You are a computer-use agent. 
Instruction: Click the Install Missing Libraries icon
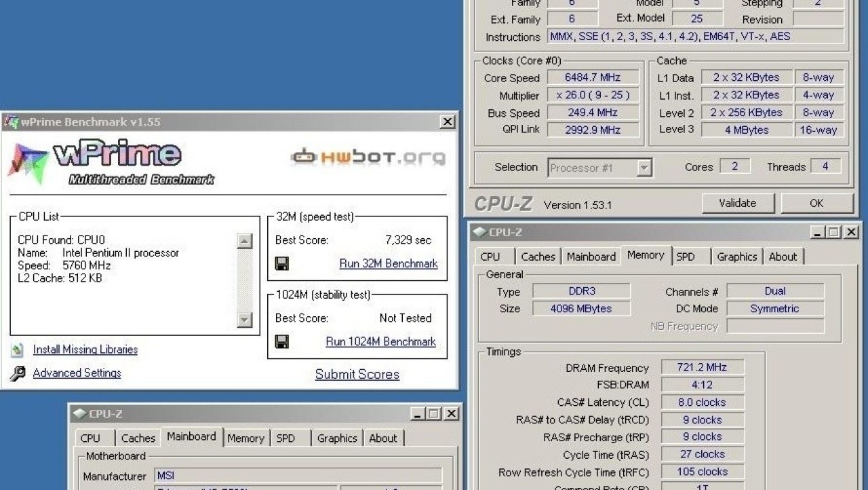click(x=18, y=350)
